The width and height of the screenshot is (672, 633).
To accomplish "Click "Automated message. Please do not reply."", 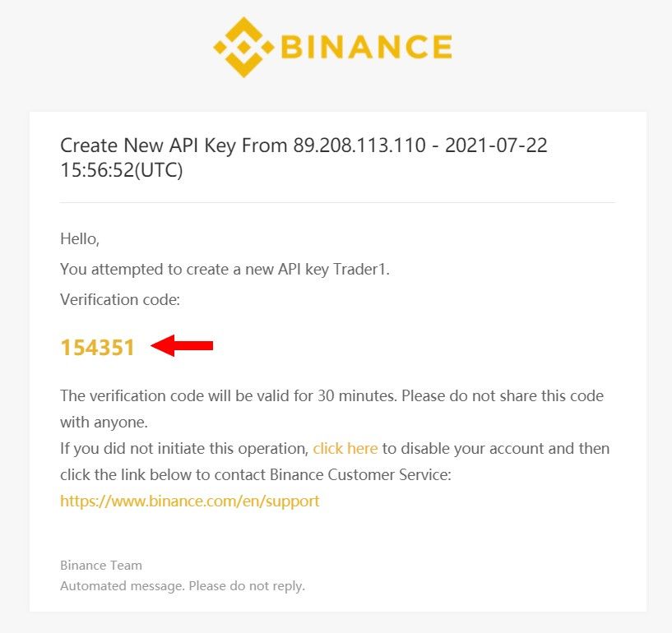I will pos(183,586).
